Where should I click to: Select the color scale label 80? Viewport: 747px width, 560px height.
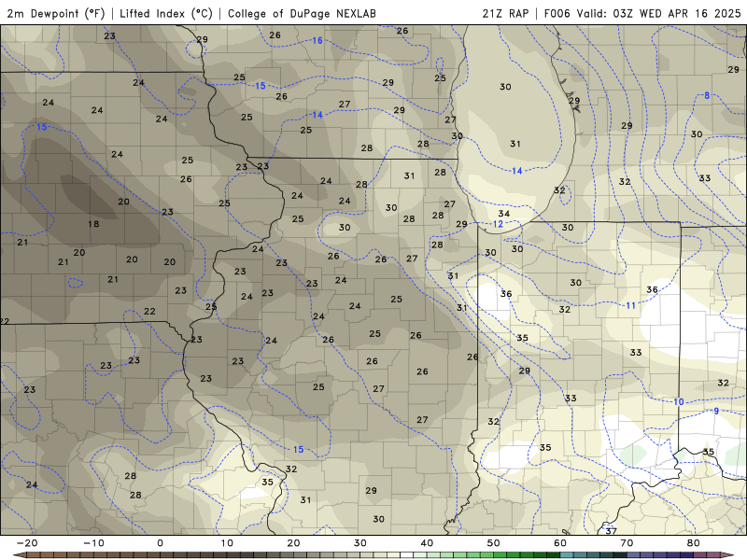click(x=694, y=543)
